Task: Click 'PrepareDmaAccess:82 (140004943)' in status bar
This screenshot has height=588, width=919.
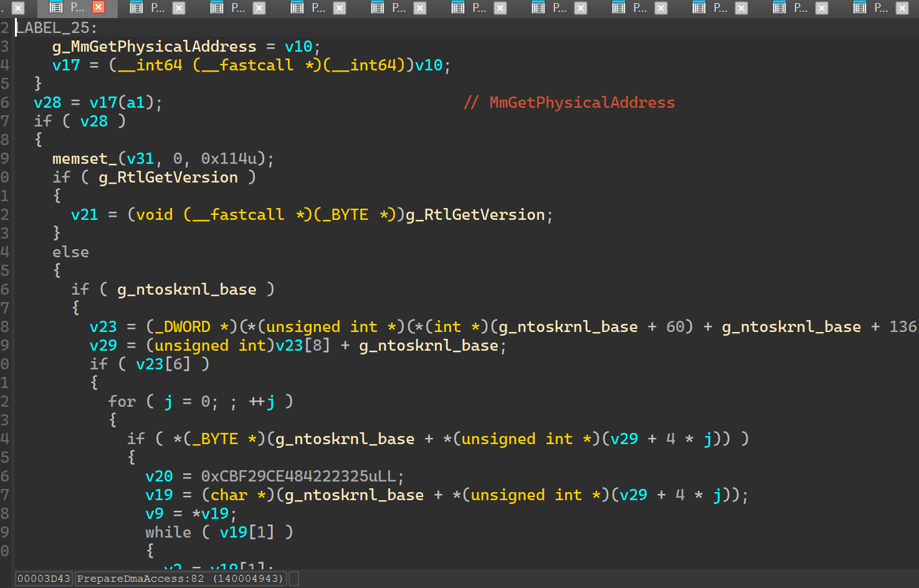Action: click(x=180, y=579)
